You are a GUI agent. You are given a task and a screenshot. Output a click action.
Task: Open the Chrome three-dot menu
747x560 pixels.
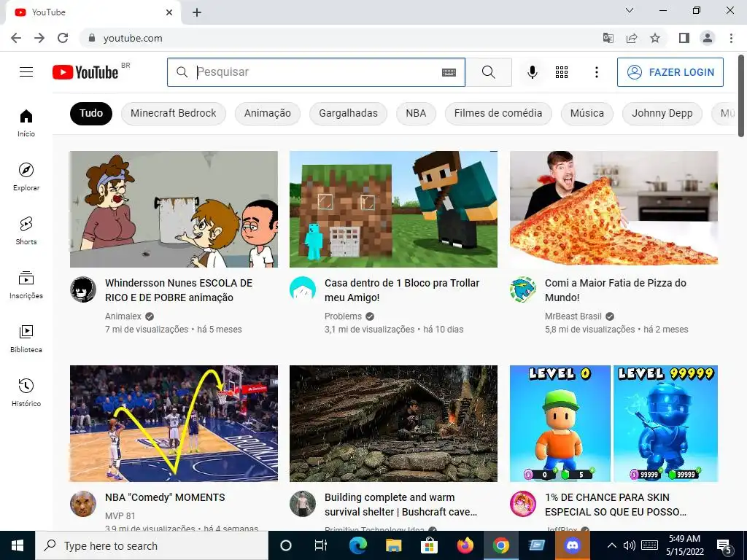click(x=731, y=38)
